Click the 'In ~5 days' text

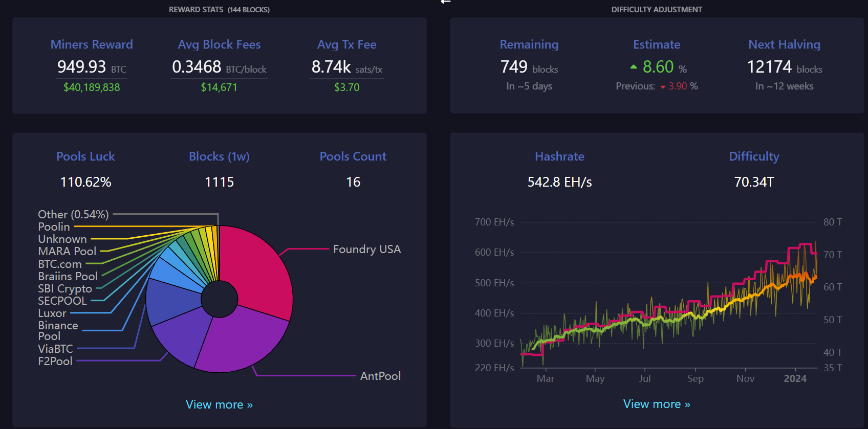tap(529, 86)
